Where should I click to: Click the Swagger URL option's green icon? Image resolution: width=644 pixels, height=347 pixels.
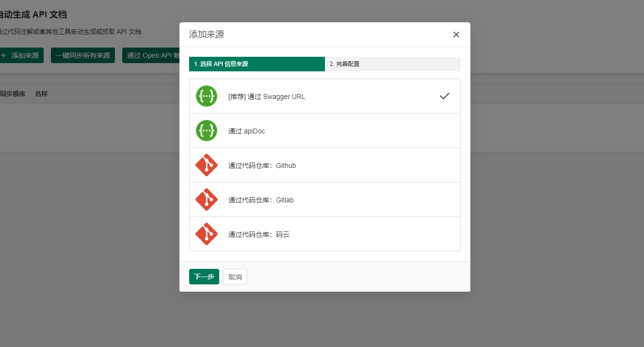[x=207, y=96]
